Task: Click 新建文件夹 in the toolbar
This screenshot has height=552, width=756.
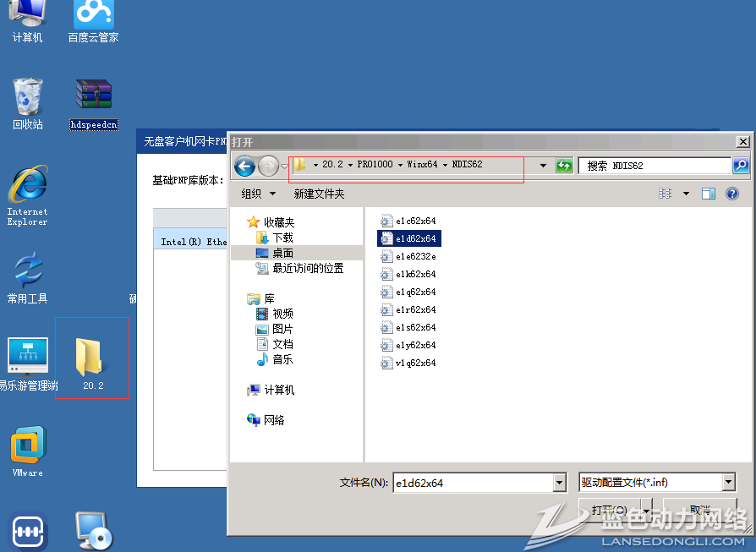Action: coord(319,194)
